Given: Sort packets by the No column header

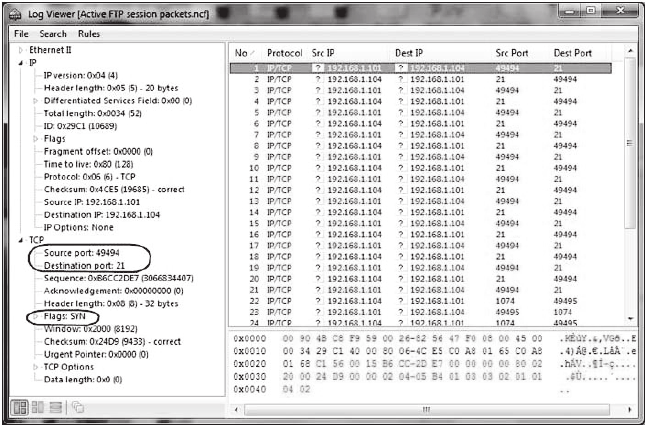Looking at the screenshot, I should [x=245, y=53].
